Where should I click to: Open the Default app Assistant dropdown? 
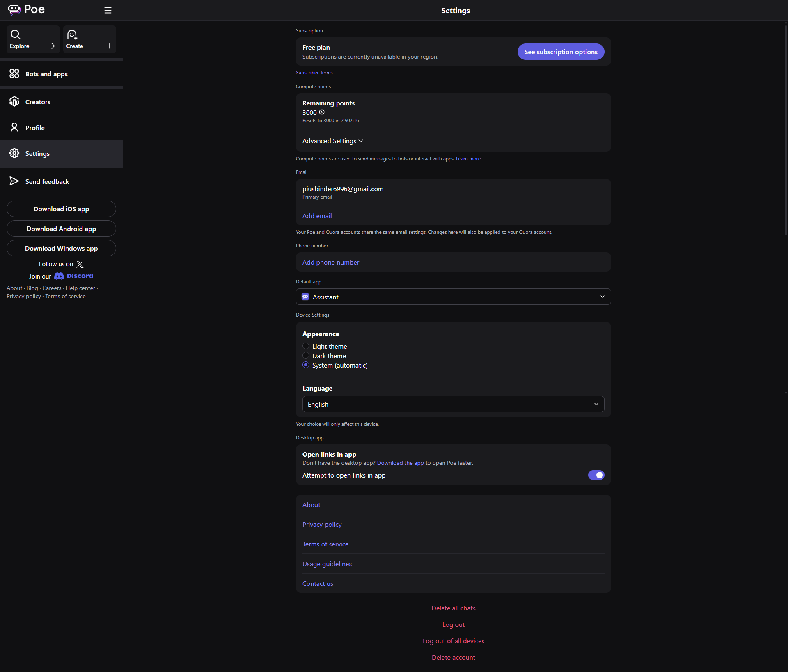point(453,297)
